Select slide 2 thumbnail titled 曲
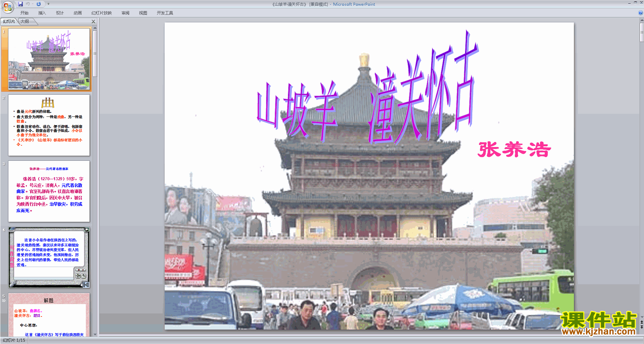Viewport: 644px width, 344px height. 49,125
